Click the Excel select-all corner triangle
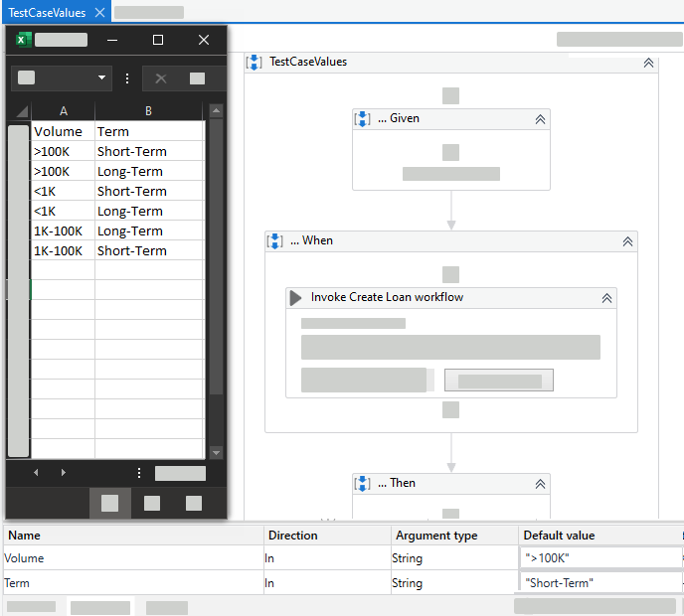684x616 pixels. click(x=22, y=111)
